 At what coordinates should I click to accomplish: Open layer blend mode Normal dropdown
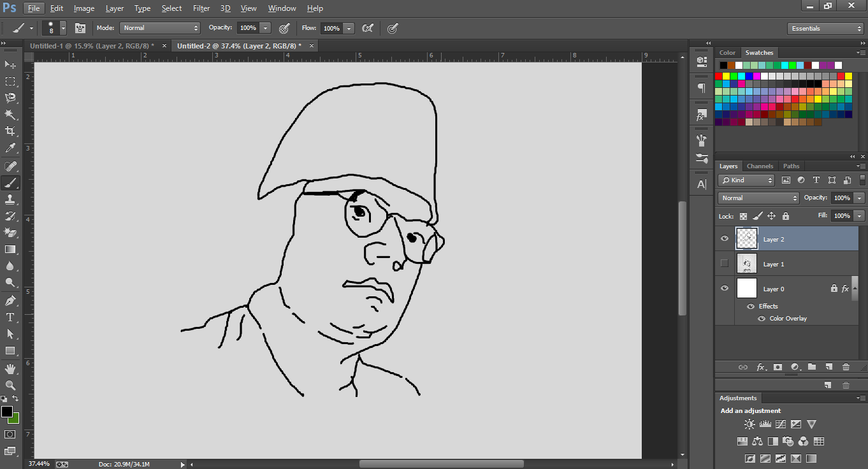758,198
